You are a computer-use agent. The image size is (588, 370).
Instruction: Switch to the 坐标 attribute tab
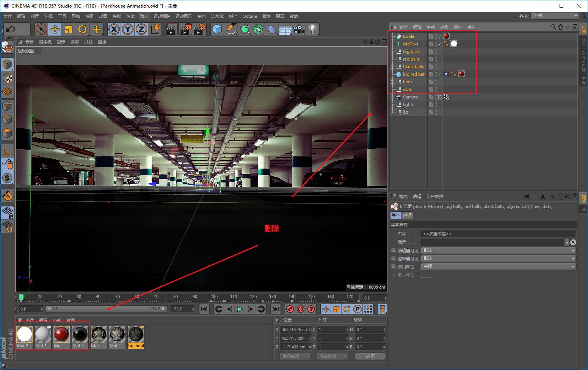click(407, 215)
